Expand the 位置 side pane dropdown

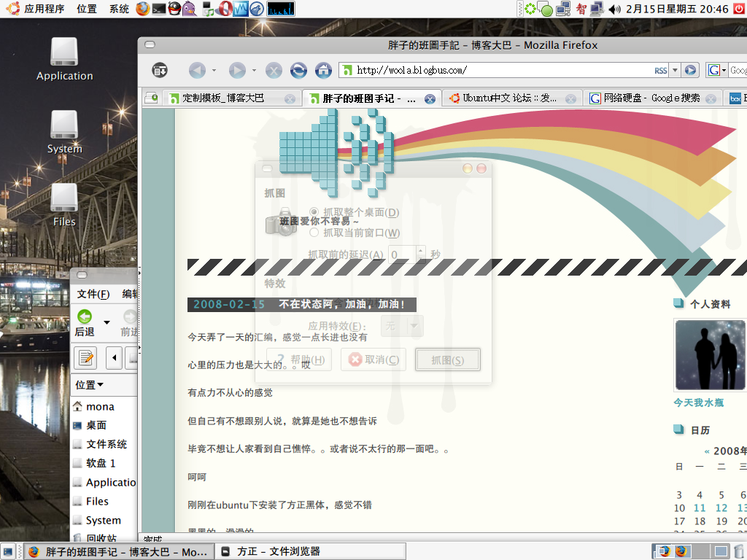[90, 385]
